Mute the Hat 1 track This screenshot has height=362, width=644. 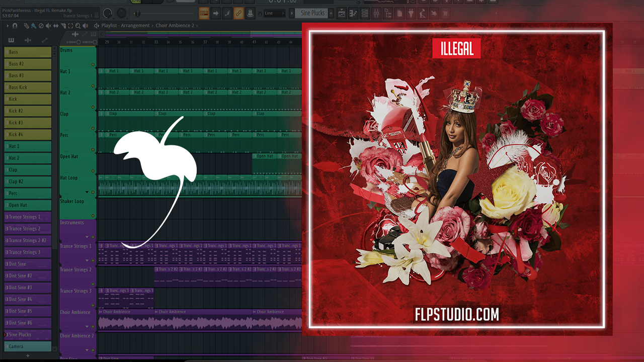[93, 65]
